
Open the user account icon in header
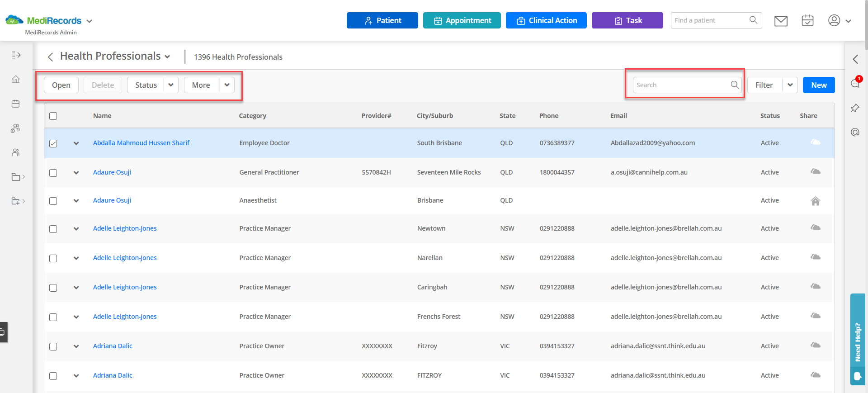(x=834, y=20)
